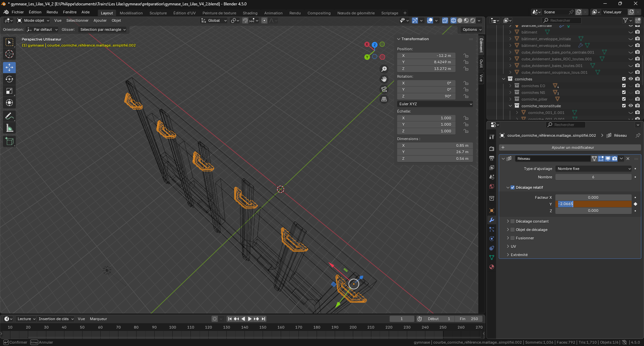644x346 pixels.
Task: Toggle the camera view icon in viewport
Action: (384, 89)
